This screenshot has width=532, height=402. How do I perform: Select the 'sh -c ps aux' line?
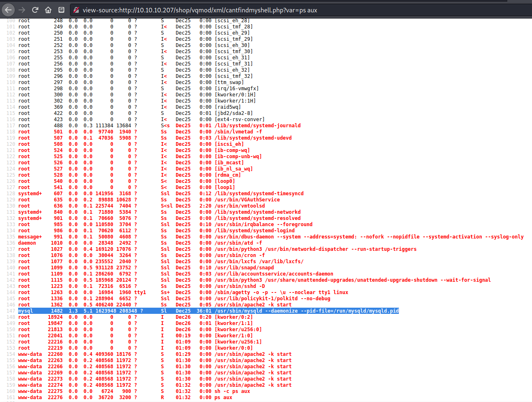click(232, 391)
